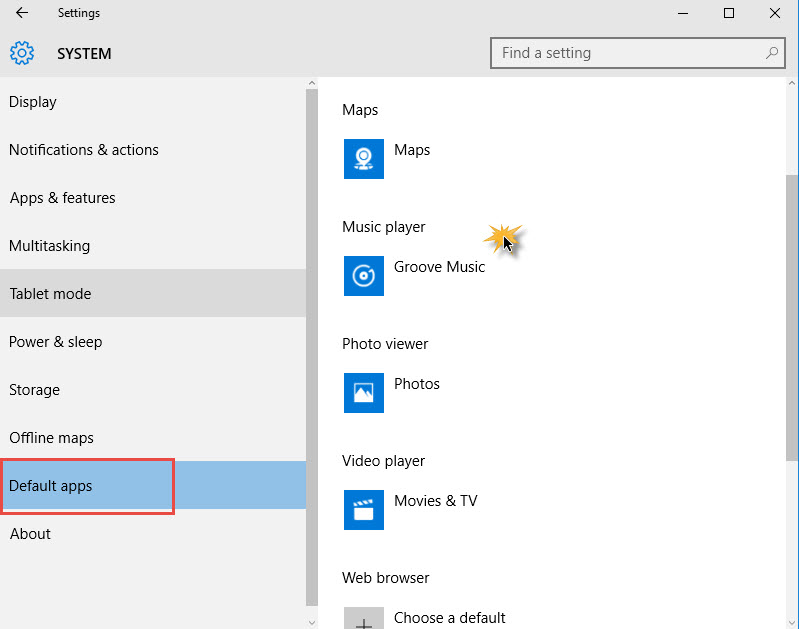
Task: Open Tablet mode settings
Action: tap(153, 294)
